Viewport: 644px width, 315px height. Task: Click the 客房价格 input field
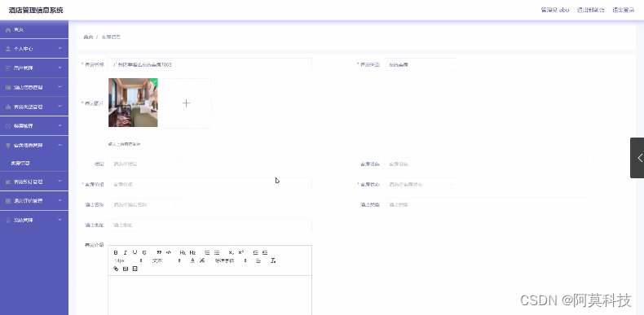coord(210,184)
